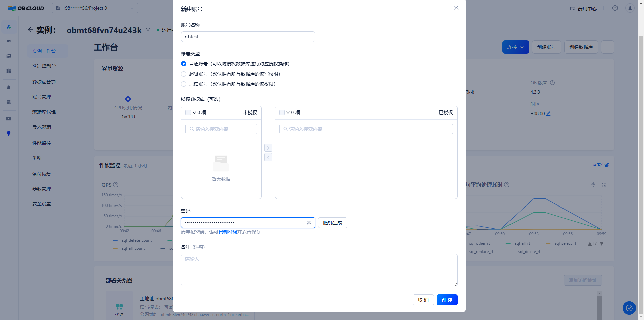This screenshot has height=320, width=644.
Task: Open the help question mark in top bar
Action: coord(615,8)
